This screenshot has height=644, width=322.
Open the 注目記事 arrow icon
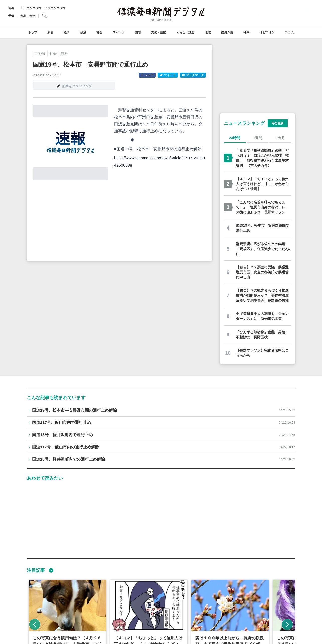coord(51,570)
